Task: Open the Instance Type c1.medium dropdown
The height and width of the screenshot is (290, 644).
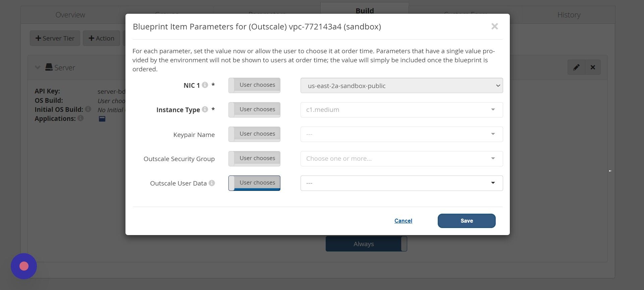Action: coord(401,110)
